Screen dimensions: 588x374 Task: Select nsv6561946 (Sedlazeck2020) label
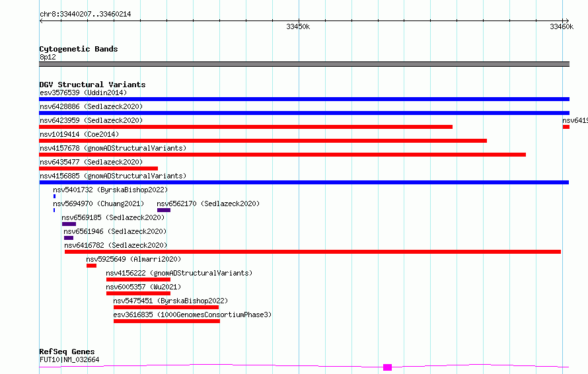click(x=115, y=231)
